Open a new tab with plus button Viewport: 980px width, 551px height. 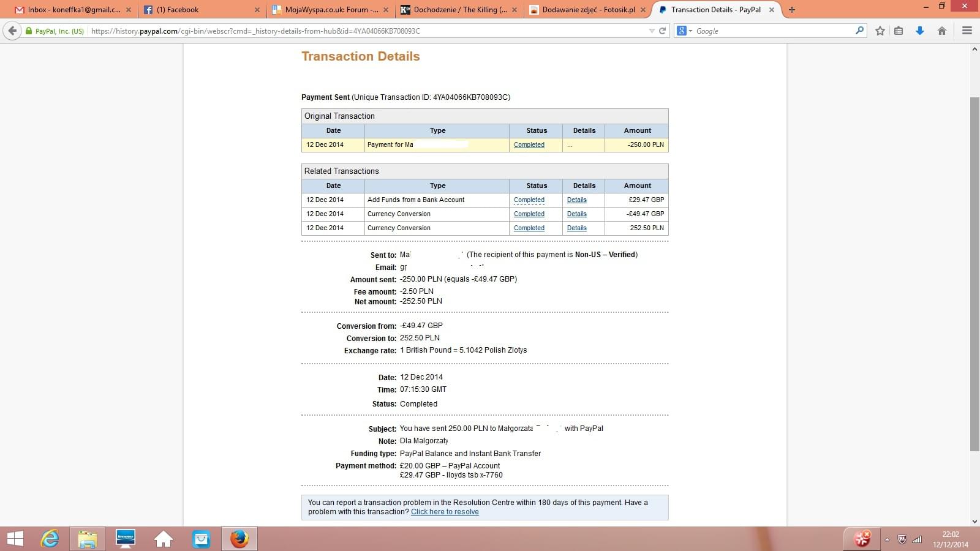click(x=792, y=10)
